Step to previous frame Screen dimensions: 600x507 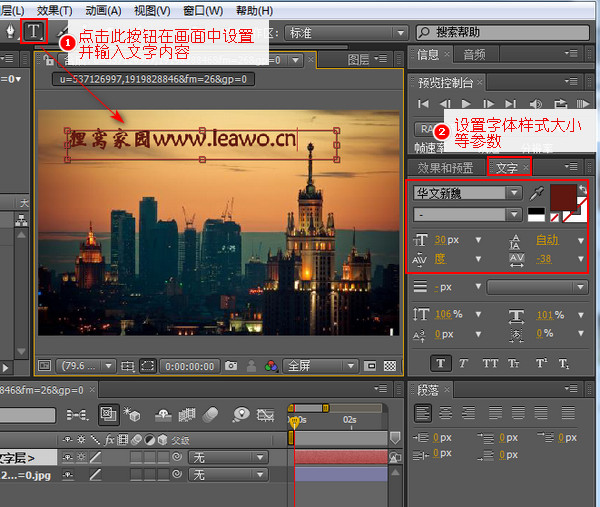(x=445, y=104)
